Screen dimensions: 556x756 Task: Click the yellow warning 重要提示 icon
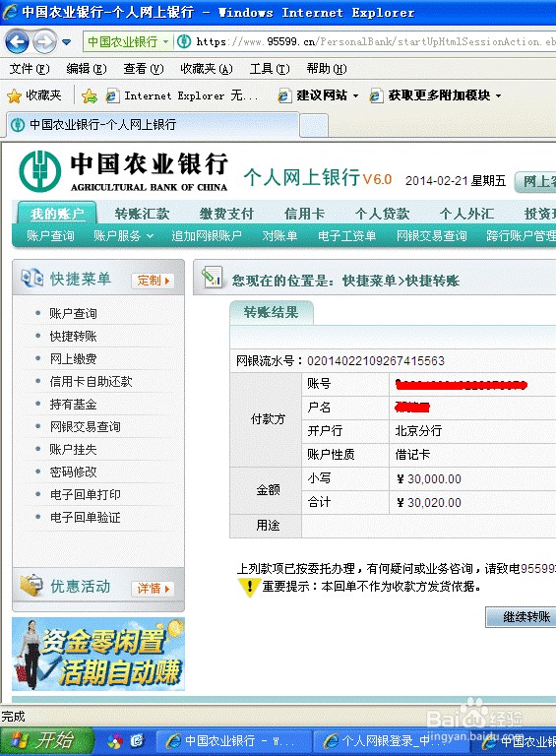click(249, 587)
